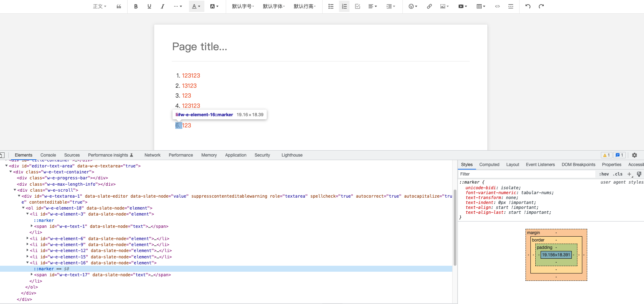Select the ::marker under w-e-element-3

pos(44,220)
